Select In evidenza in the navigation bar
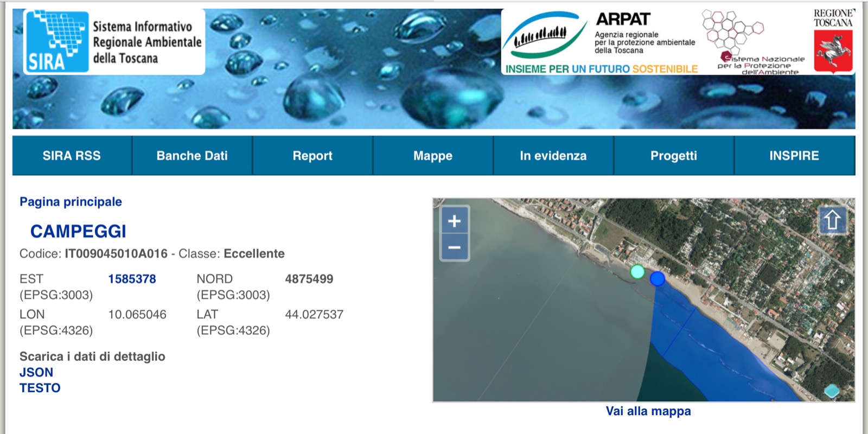 click(x=553, y=156)
